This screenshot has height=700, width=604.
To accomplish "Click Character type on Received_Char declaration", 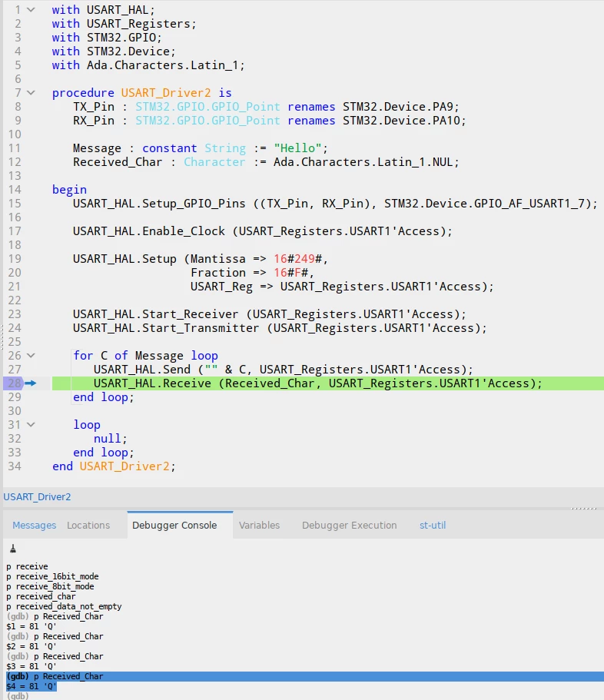I will tap(214, 161).
